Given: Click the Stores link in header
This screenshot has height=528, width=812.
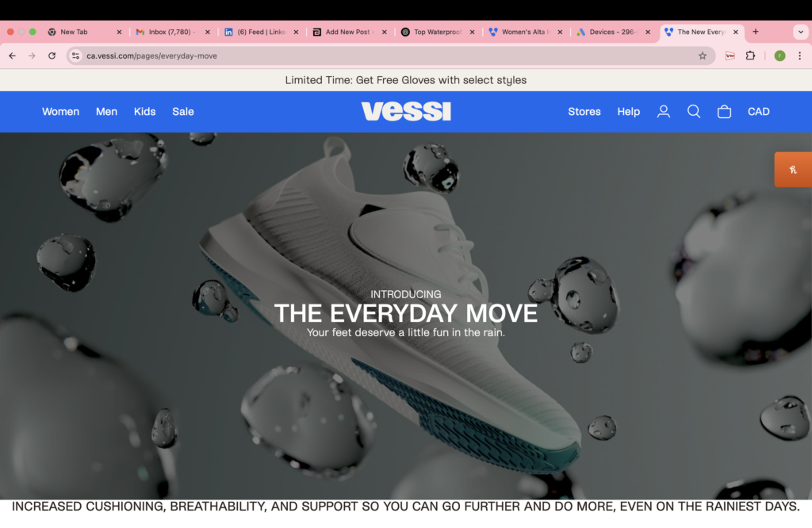Looking at the screenshot, I should pyautogui.click(x=584, y=112).
